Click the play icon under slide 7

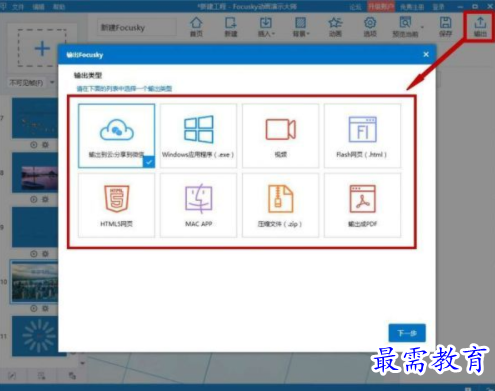pyautogui.click(x=34, y=145)
